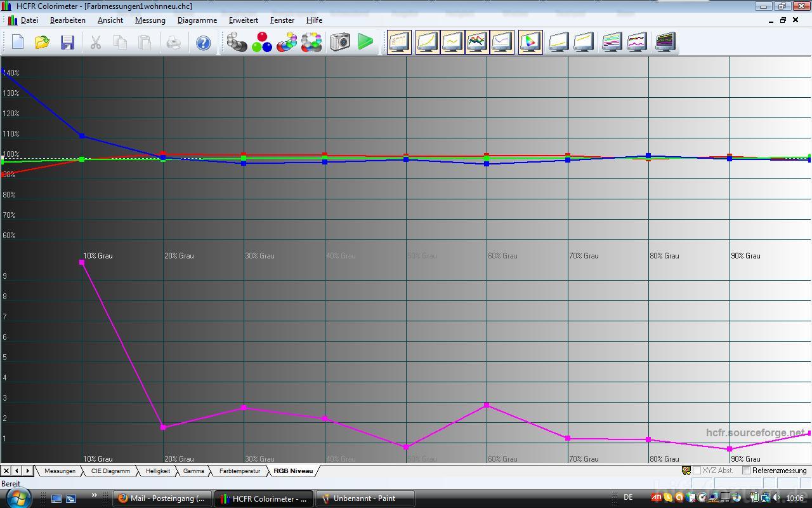This screenshot has height=508, width=812.
Task: Click the blue help question mark icon
Action: pyautogui.click(x=203, y=43)
